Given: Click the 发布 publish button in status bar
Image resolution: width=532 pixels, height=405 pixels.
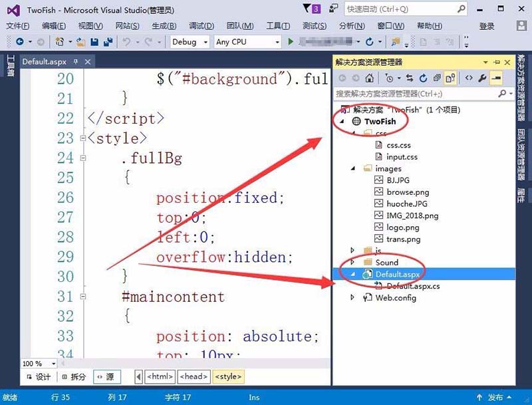Looking at the screenshot, I should click(494, 397).
